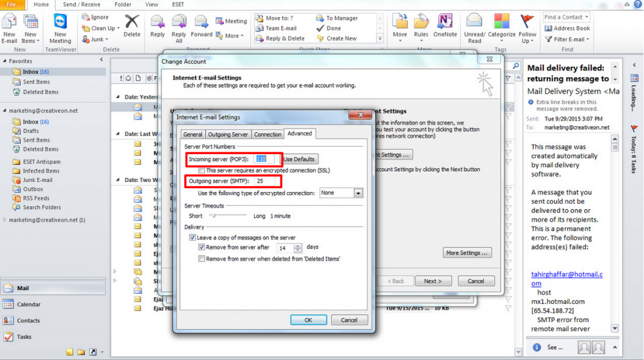Open the Outgoing Server tab

pyautogui.click(x=228, y=135)
